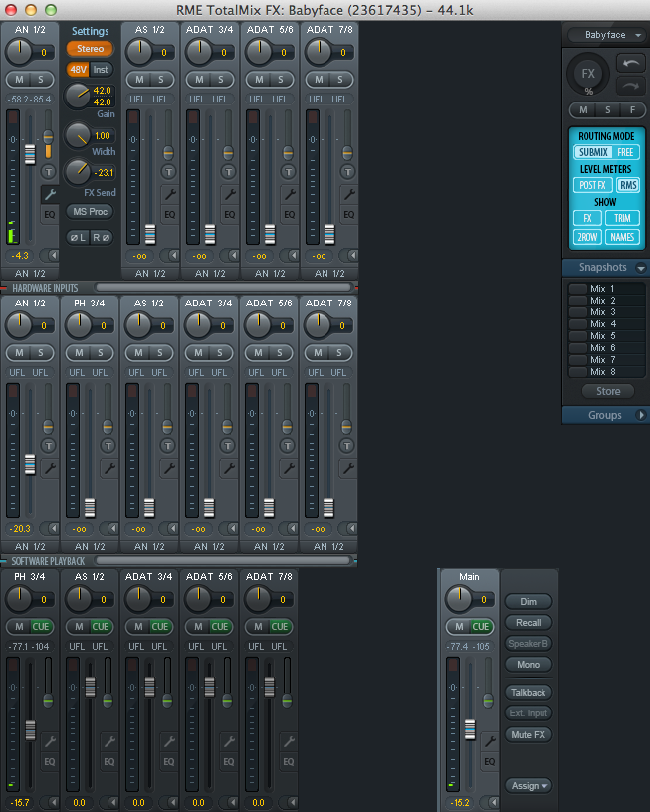Viewport: 650px width, 812px height.
Task: Open the Assign dropdown
Action: pos(529,785)
